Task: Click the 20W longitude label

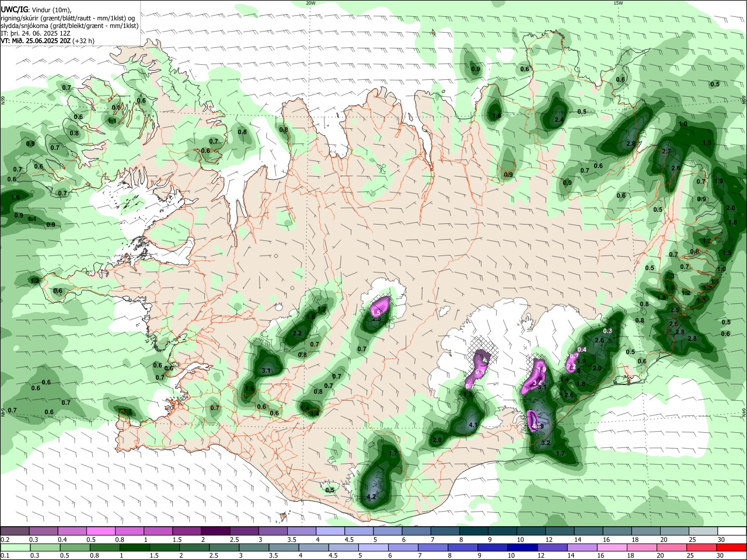Action: pyautogui.click(x=310, y=3)
